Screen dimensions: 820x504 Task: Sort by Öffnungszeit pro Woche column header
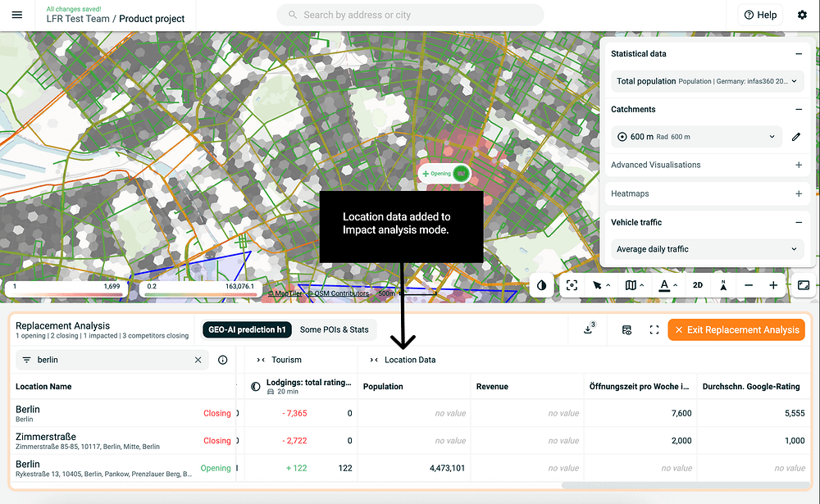pyautogui.click(x=639, y=386)
